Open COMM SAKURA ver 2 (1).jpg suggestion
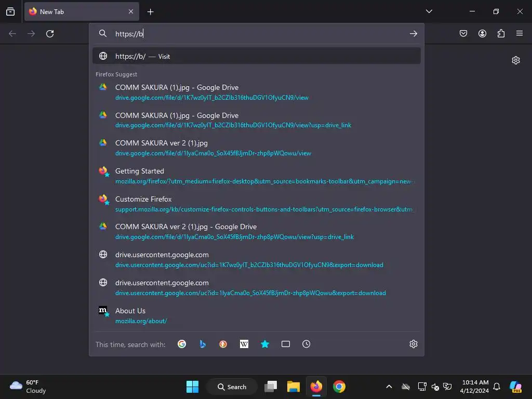Screen dimensions: 532x399 click(x=257, y=148)
